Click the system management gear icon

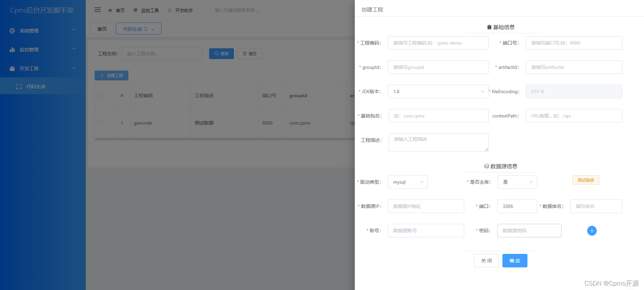pos(12,31)
